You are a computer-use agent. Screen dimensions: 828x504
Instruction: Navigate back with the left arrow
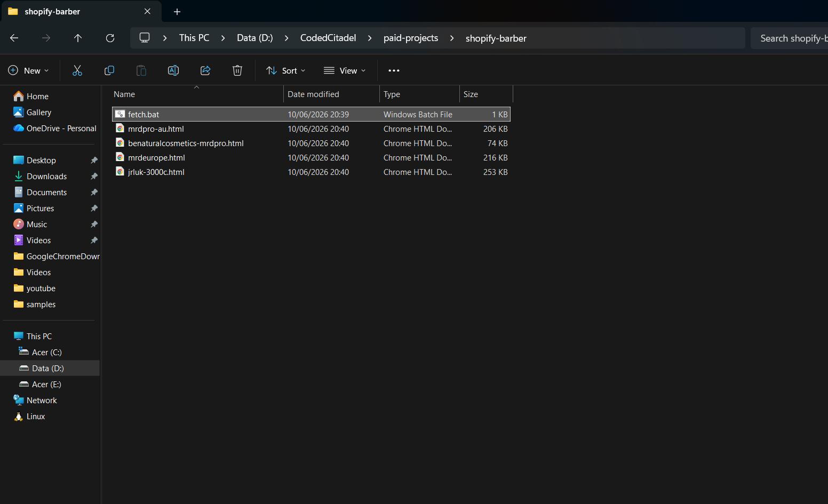pyautogui.click(x=14, y=38)
